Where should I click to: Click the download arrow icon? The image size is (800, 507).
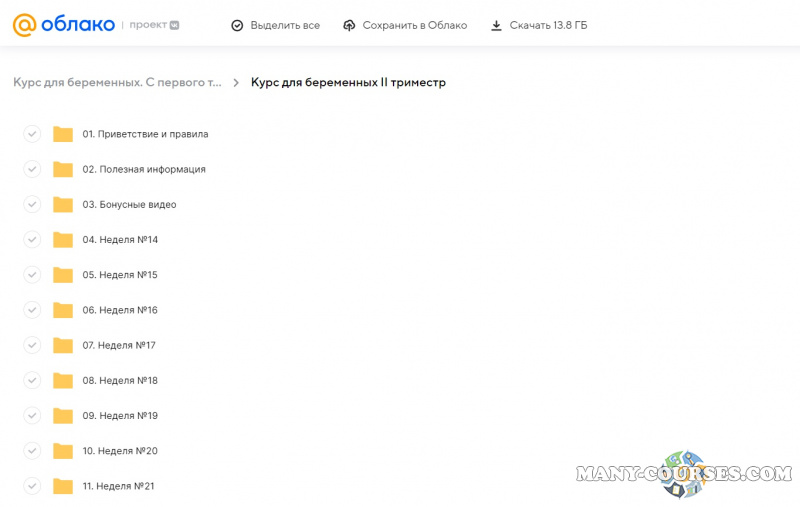pos(496,25)
